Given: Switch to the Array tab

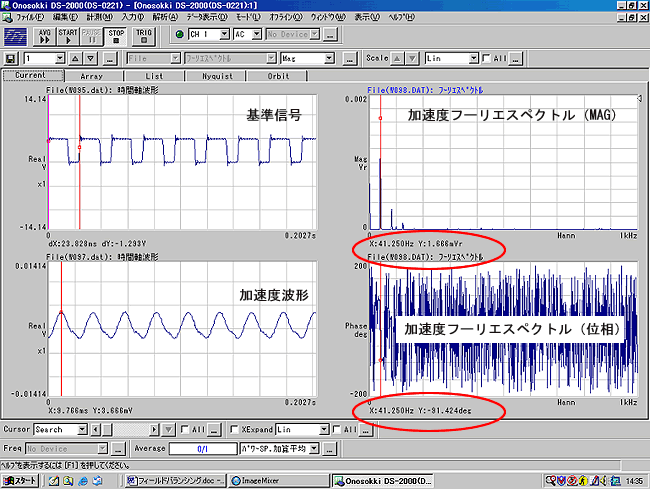Looking at the screenshot, I should [92, 76].
